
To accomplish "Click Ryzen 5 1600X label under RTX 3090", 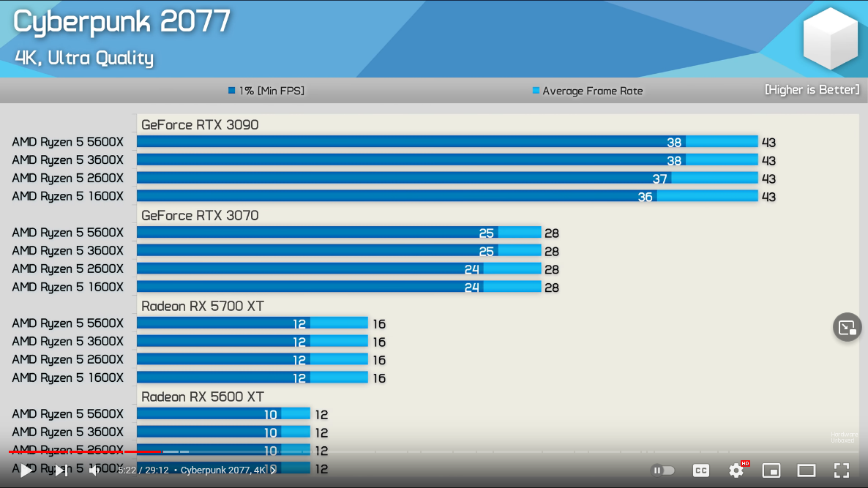I will point(67,196).
